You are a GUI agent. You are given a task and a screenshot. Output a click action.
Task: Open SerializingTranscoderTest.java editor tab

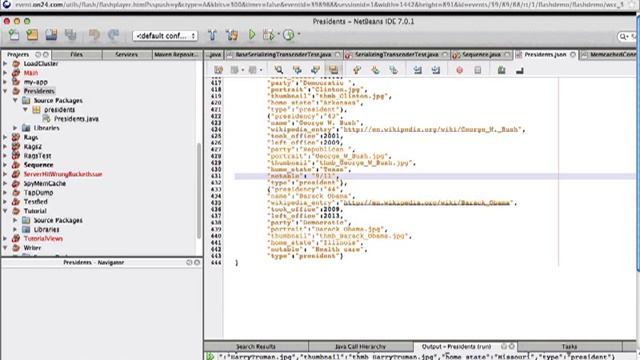pos(396,54)
